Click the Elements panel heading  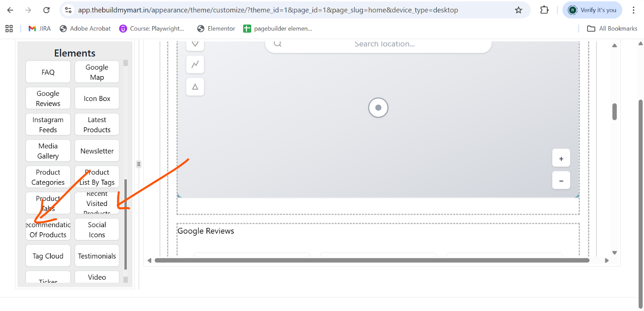click(75, 53)
